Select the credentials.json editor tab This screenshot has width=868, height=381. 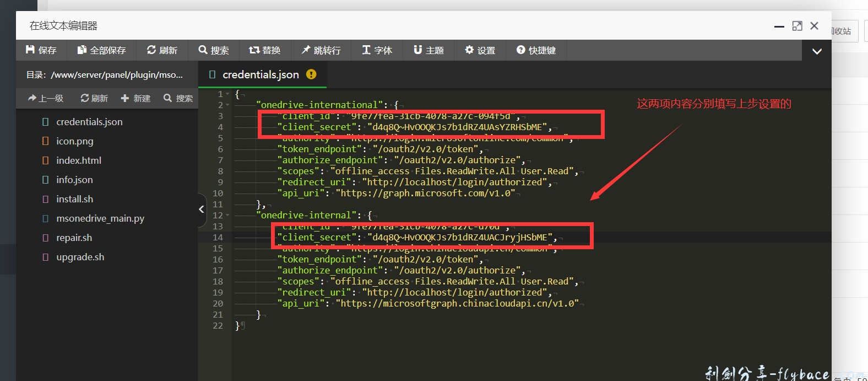pos(261,74)
